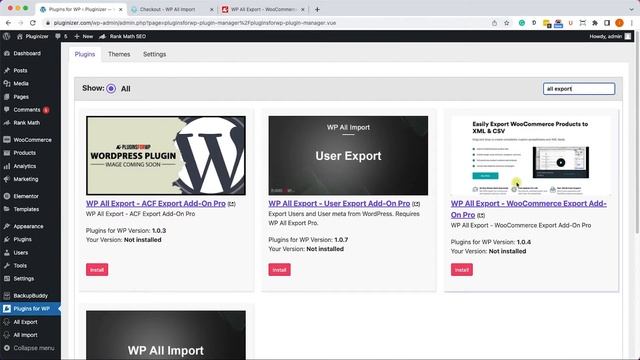This screenshot has width=640, height=360.
Task: Reload the page in browser
Action: tap(33, 23)
